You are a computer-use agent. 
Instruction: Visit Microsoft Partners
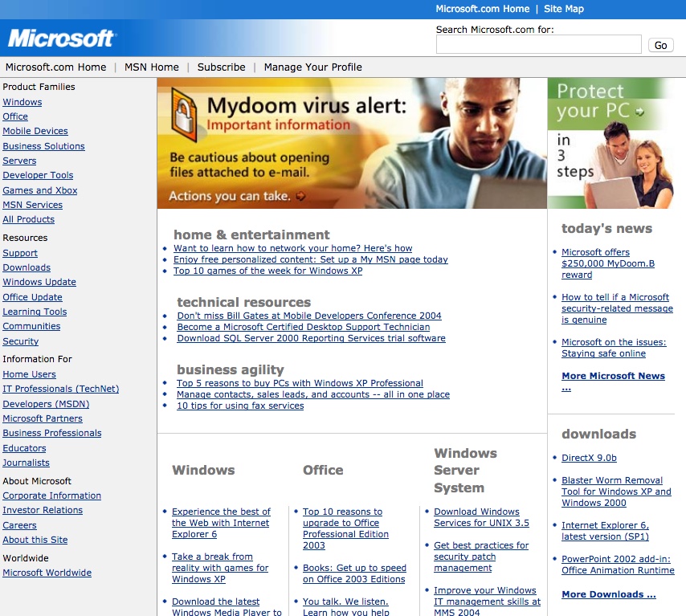[x=43, y=418]
